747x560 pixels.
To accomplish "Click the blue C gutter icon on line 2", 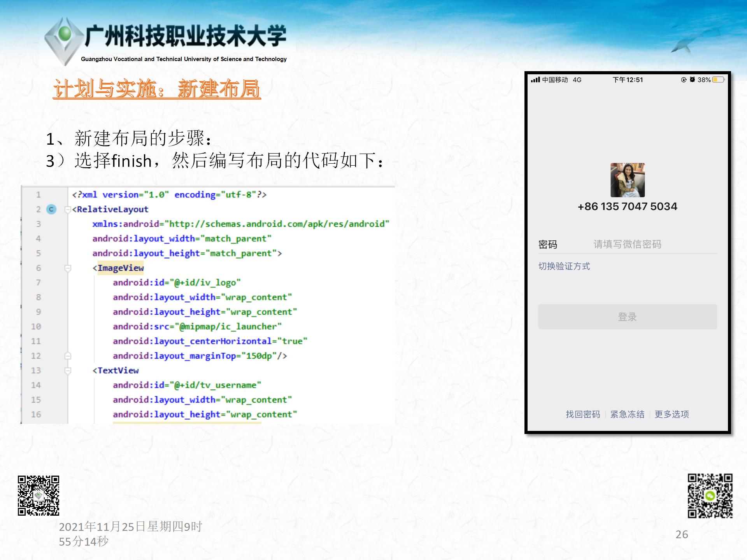I will (x=51, y=210).
